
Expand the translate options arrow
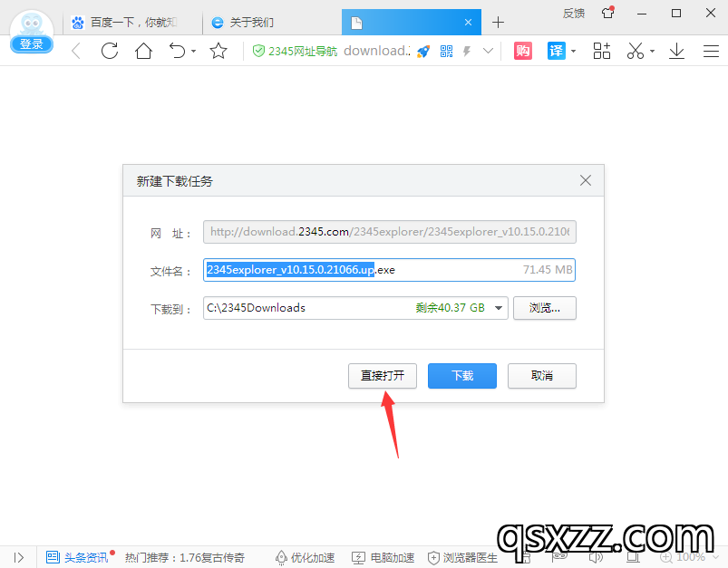(573, 51)
